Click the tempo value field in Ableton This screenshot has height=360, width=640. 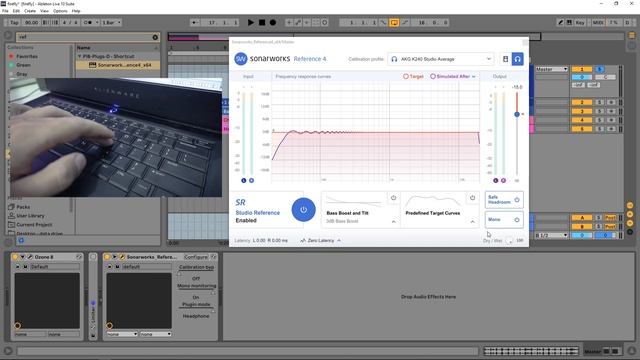31,22
